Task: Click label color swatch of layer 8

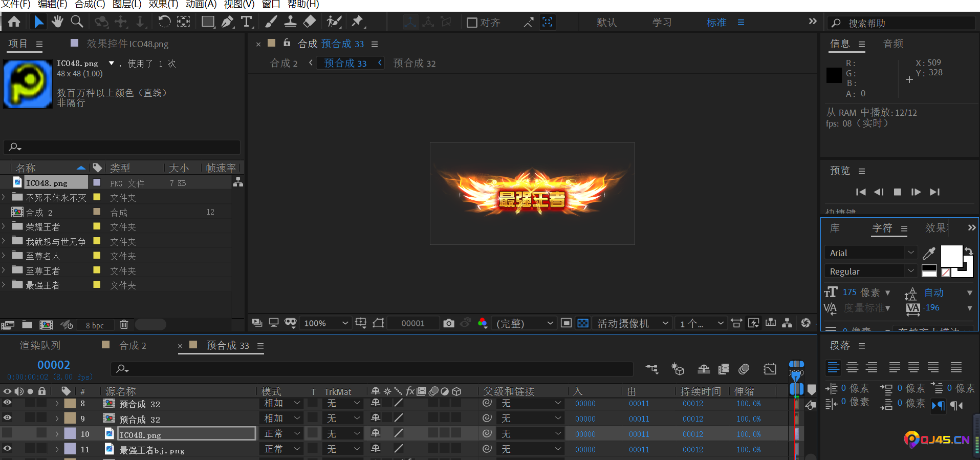Action: tap(70, 403)
